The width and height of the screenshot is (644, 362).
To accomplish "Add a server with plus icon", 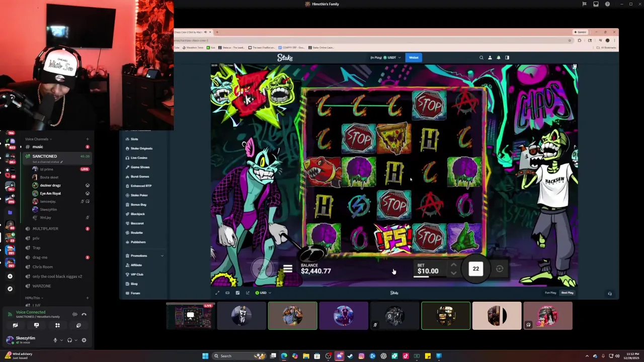I will tap(10, 276).
